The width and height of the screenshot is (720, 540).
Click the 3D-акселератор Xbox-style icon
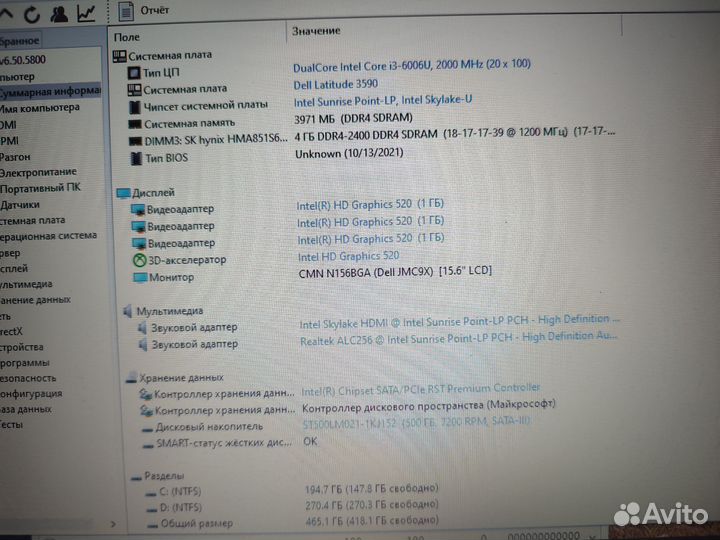(x=139, y=260)
